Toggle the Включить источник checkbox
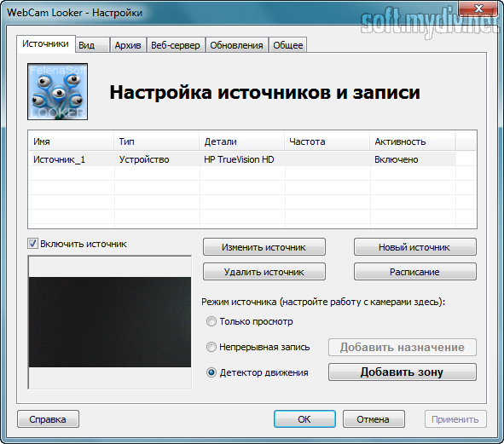This screenshot has height=444, width=504. point(32,244)
